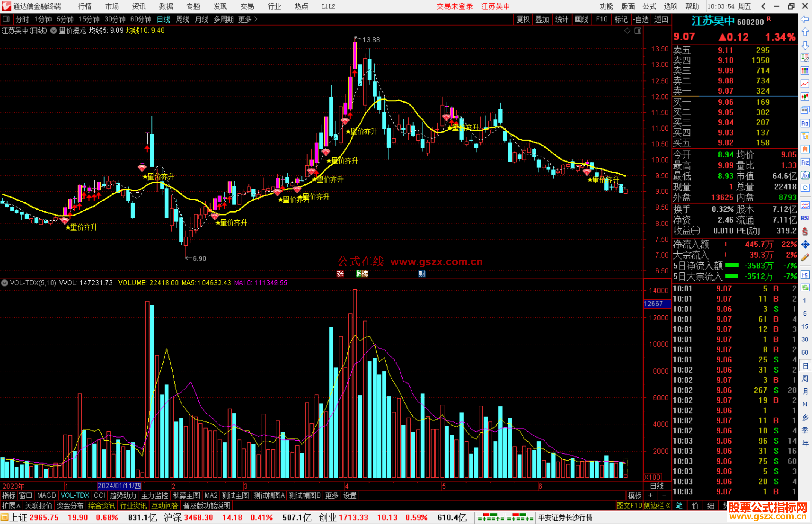
Task: Switch to the MACD indicator tab
Action: (x=46, y=495)
